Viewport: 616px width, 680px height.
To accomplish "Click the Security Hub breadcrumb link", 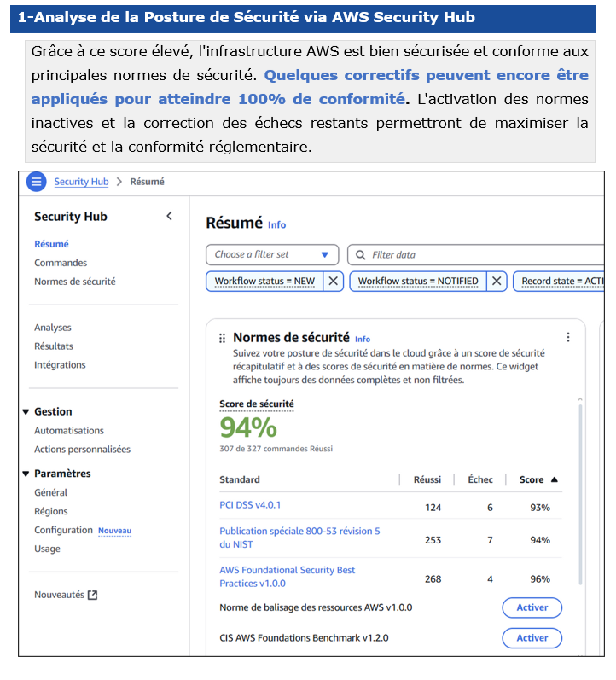I will (81, 182).
